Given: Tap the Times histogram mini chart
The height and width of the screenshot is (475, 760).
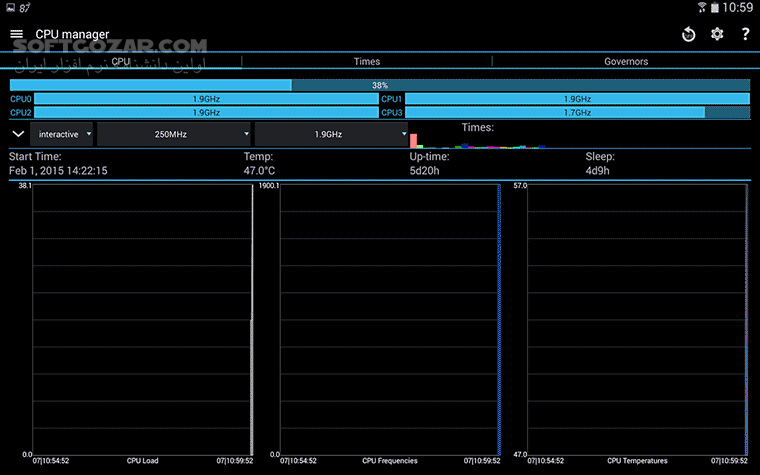Looking at the screenshot, I should (478, 140).
